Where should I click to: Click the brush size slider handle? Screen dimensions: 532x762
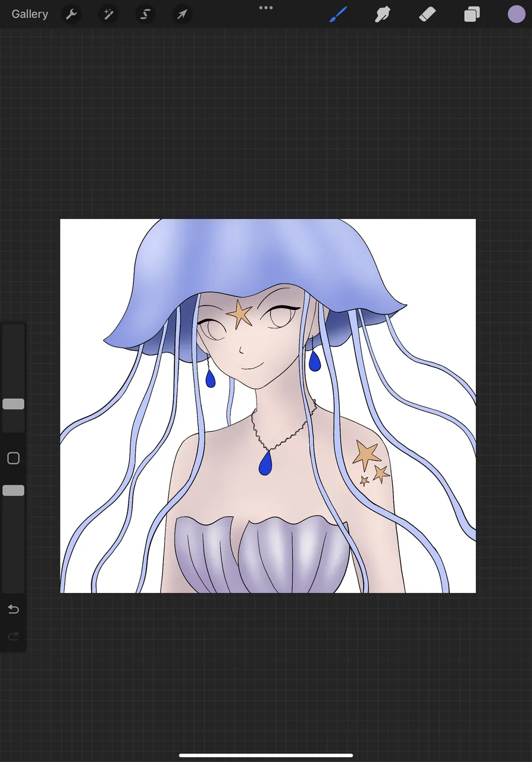point(13,404)
